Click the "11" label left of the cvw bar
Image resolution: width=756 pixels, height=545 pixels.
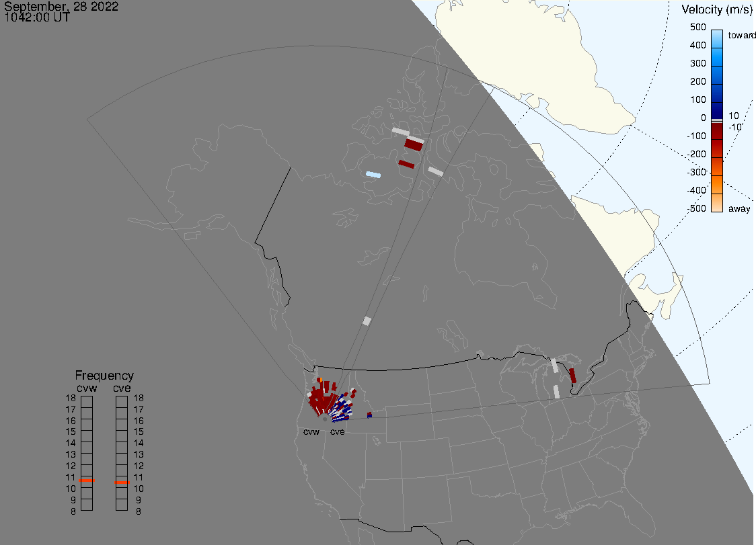point(71,478)
